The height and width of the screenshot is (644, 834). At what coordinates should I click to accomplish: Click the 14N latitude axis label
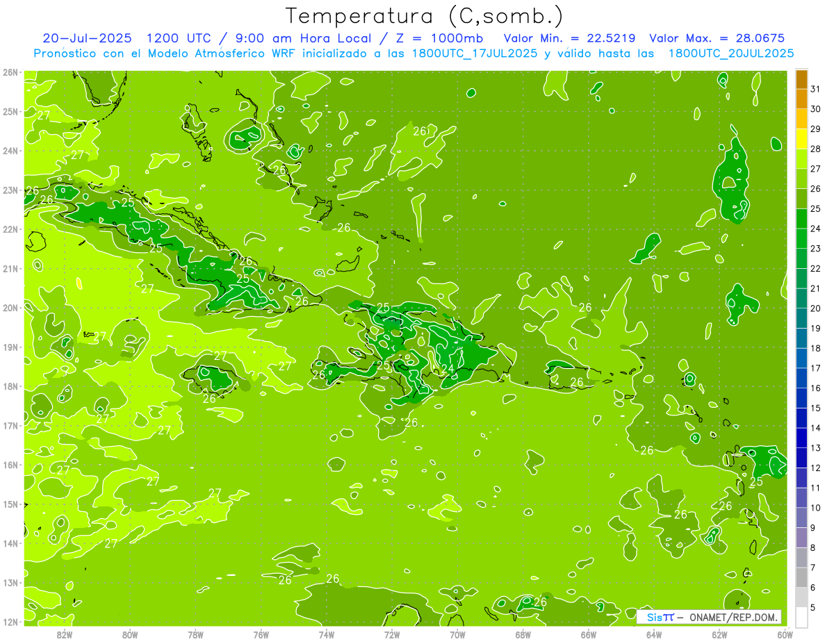(10, 543)
